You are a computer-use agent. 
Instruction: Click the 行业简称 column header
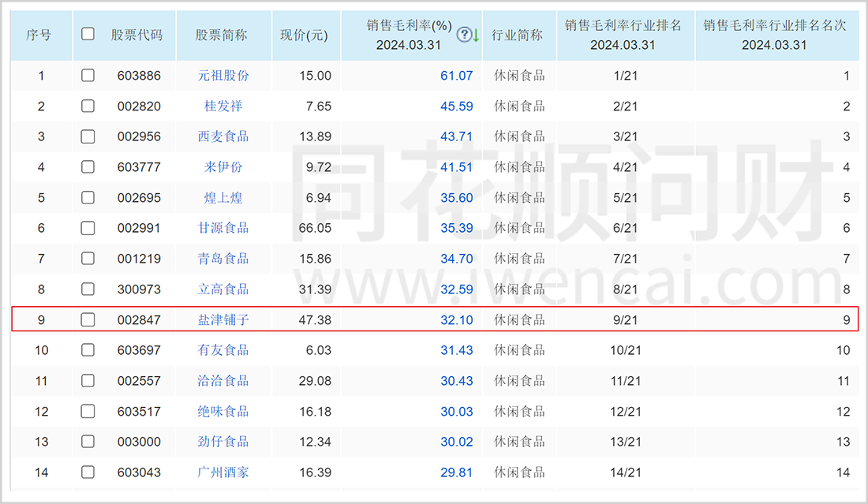pyautogui.click(x=517, y=35)
